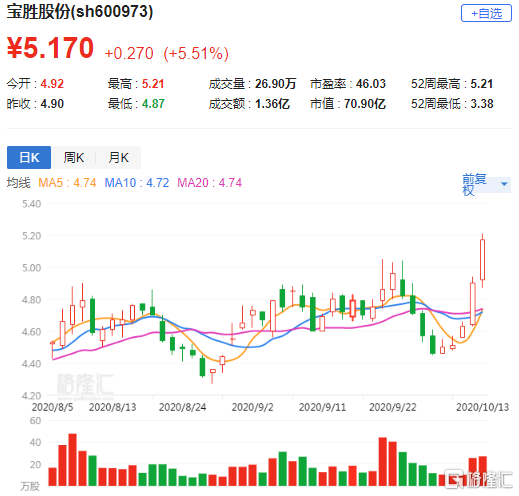Switch to the 月K monthly chart tab
Viewport: 519px width, 496px height.
click(118, 157)
